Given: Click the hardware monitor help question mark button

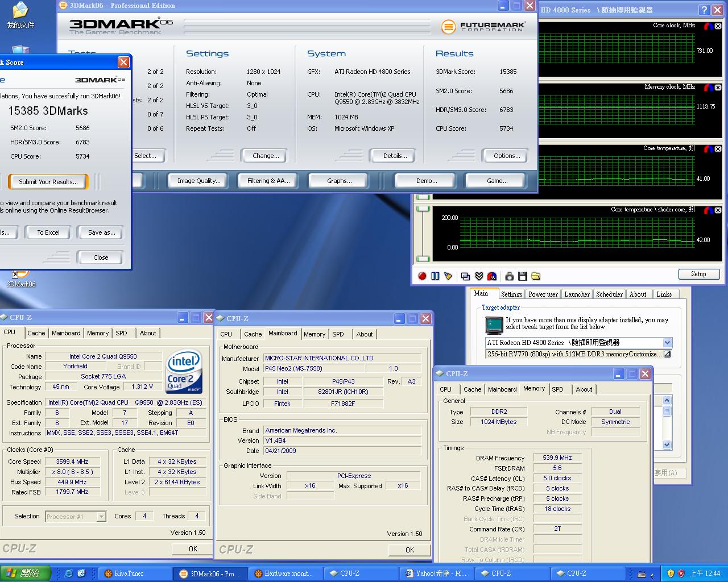Looking at the screenshot, I should click(x=704, y=10).
